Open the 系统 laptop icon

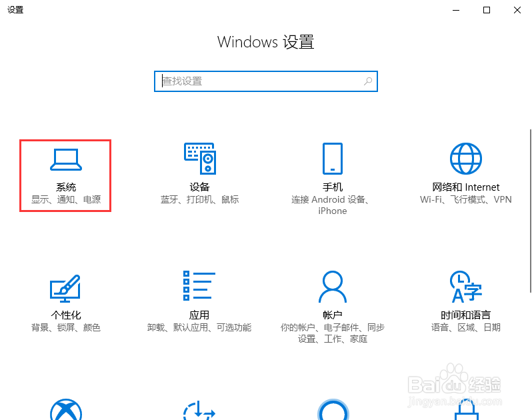[x=66, y=159]
